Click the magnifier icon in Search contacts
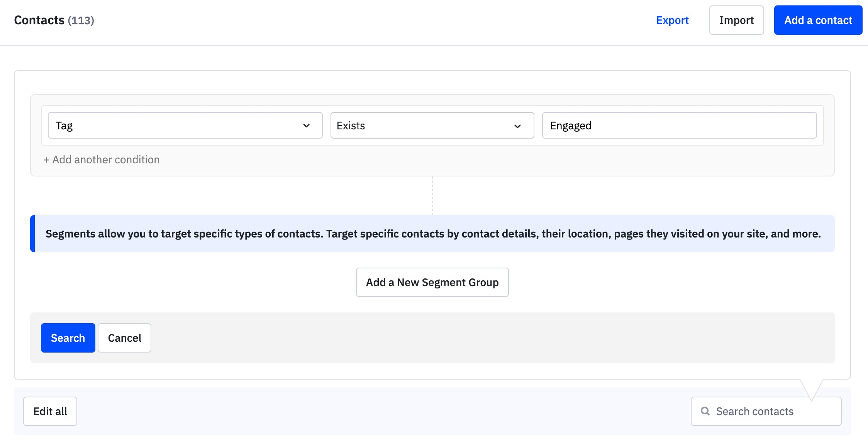This screenshot has width=868, height=441. 705,411
